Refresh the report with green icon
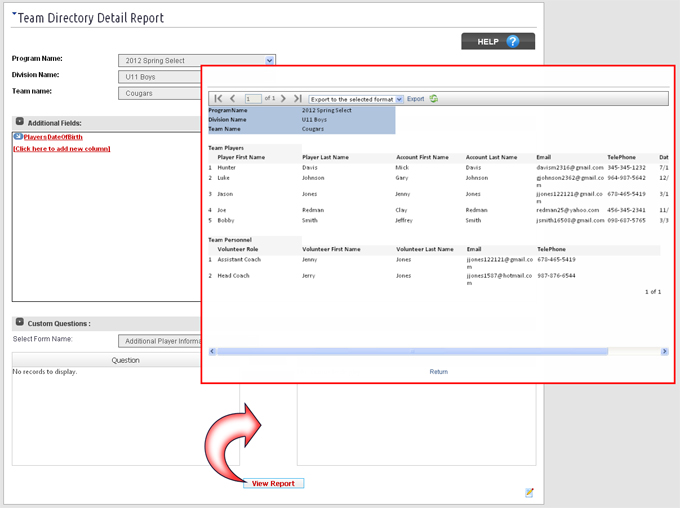 tap(434, 98)
